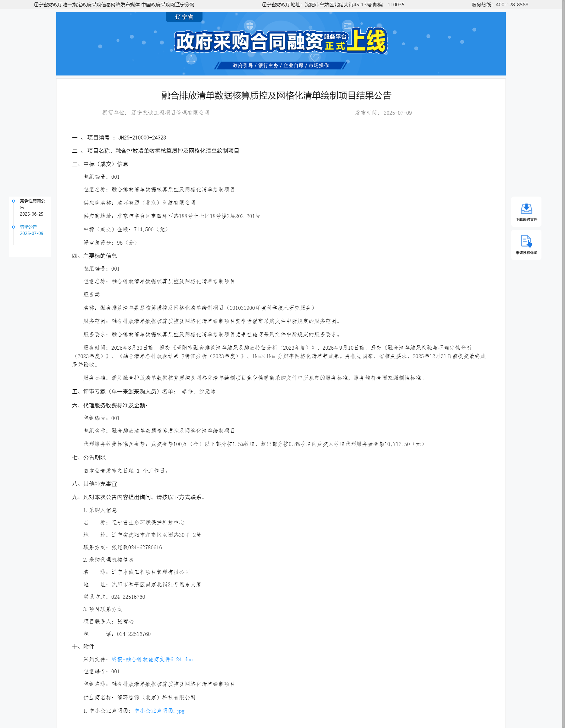The image size is (565, 728).
Task: Click the apply bid guarantee icon
Action: pos(526,241)
